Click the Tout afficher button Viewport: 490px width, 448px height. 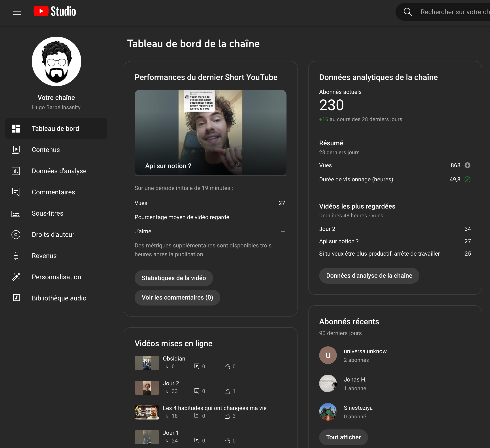point(343,437)
